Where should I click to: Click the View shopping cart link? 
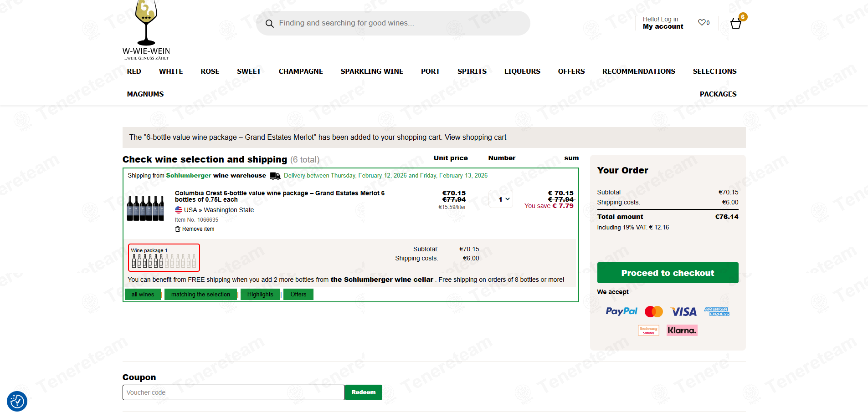475,137
